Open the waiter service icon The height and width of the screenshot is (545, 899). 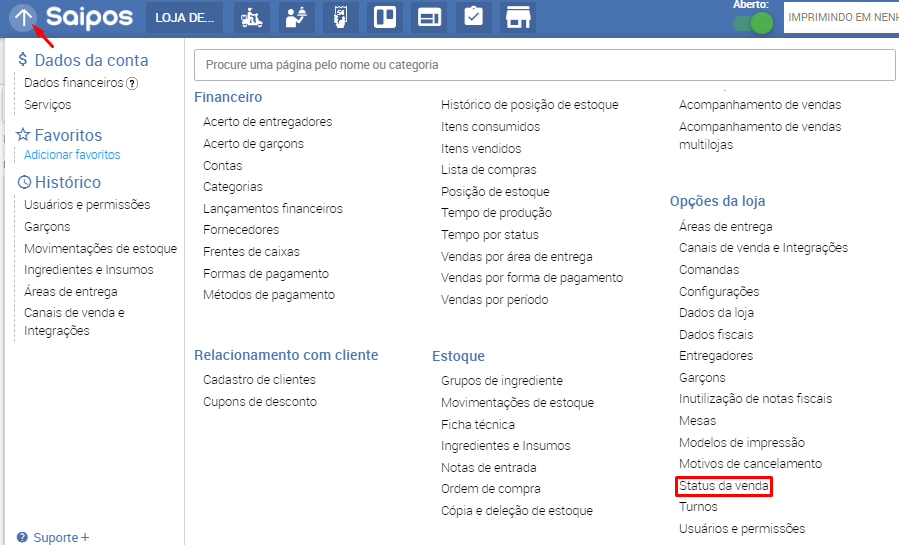tap(295, 18)
